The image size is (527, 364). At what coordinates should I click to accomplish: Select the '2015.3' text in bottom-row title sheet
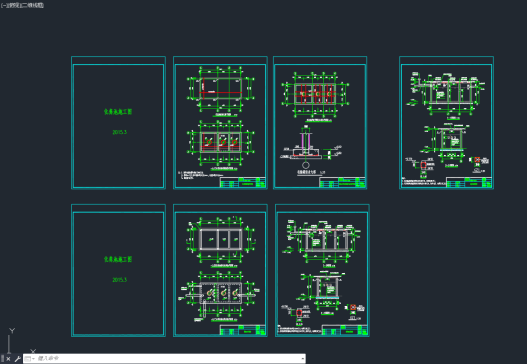tap(120, 280)
